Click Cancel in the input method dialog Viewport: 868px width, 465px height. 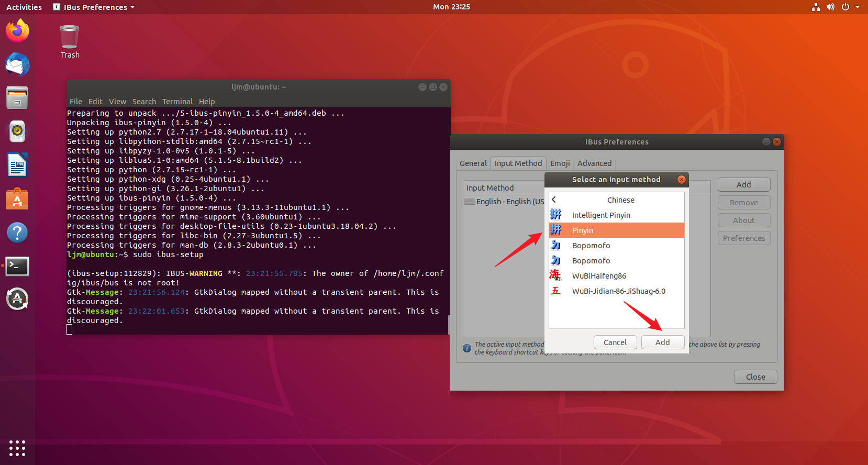coord(615,342)
